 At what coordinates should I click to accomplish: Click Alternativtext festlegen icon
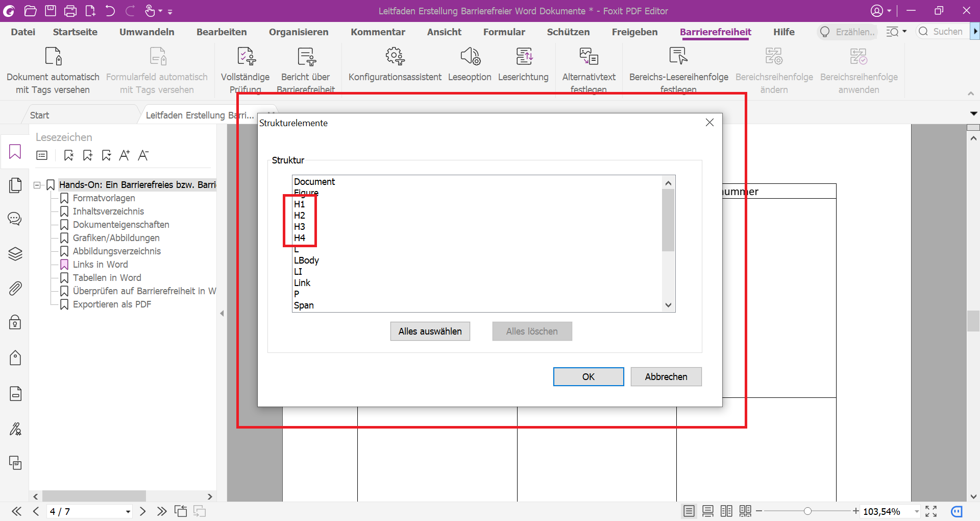pos(589,57)
